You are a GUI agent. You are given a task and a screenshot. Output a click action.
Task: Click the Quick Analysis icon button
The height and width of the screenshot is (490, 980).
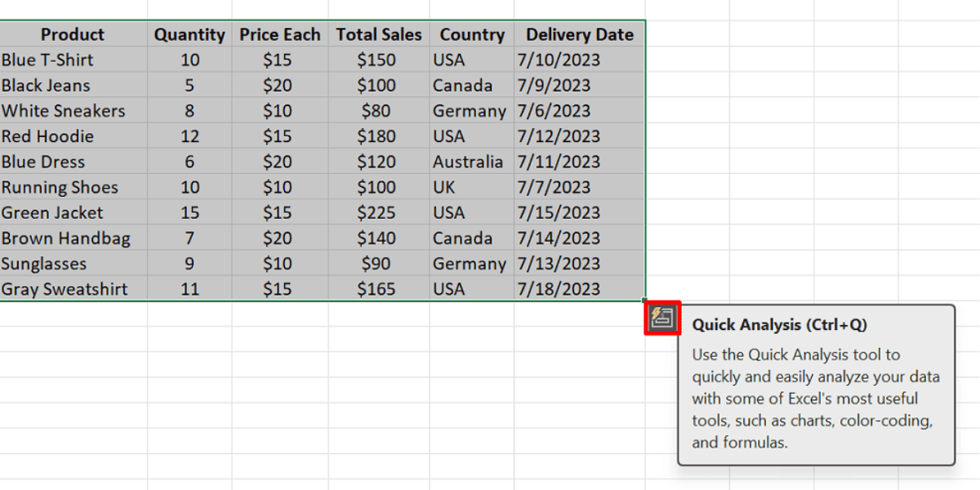(x=662, y=318)
